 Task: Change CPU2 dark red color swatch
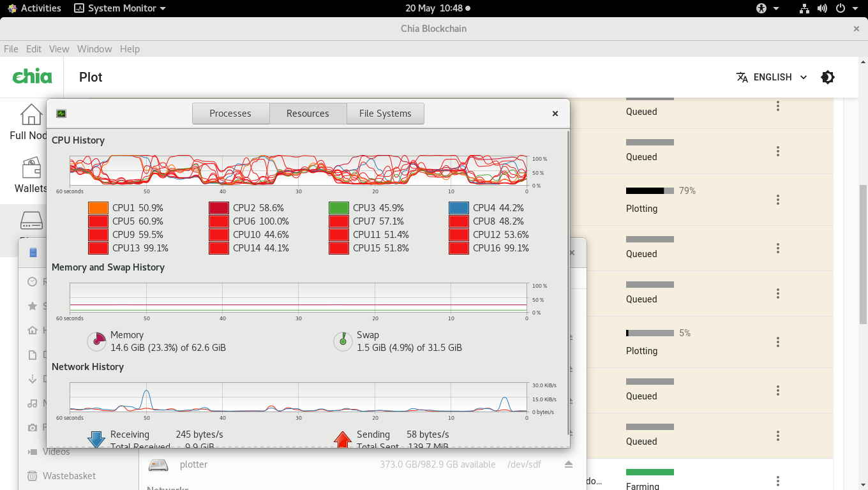[x=219, y=208]
